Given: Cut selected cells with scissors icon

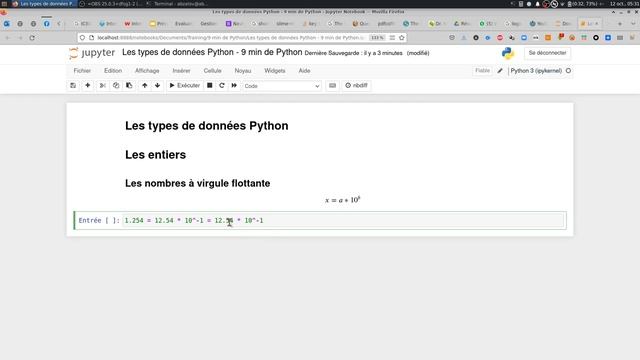Looking at the screenshot, I should pyautogui.click(x=102, y=86).
